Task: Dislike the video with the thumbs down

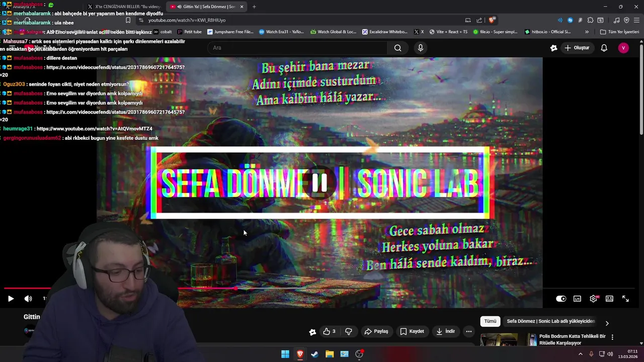Action: [348, 331]
